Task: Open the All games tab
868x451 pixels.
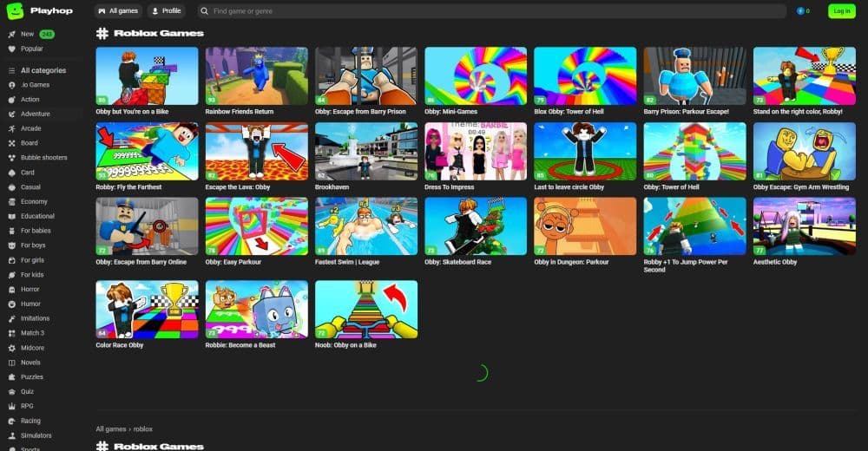Action: pyautogui.click(x=118, y=11)
